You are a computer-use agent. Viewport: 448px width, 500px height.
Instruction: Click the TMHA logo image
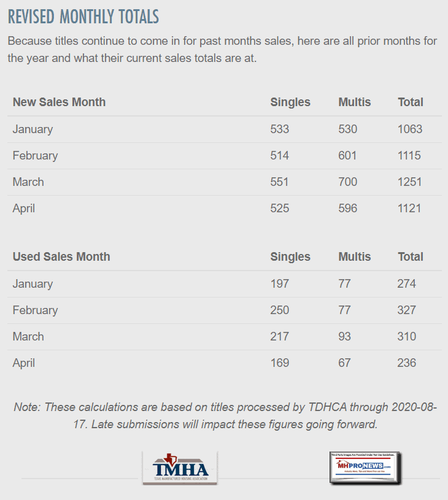[180, 468]
